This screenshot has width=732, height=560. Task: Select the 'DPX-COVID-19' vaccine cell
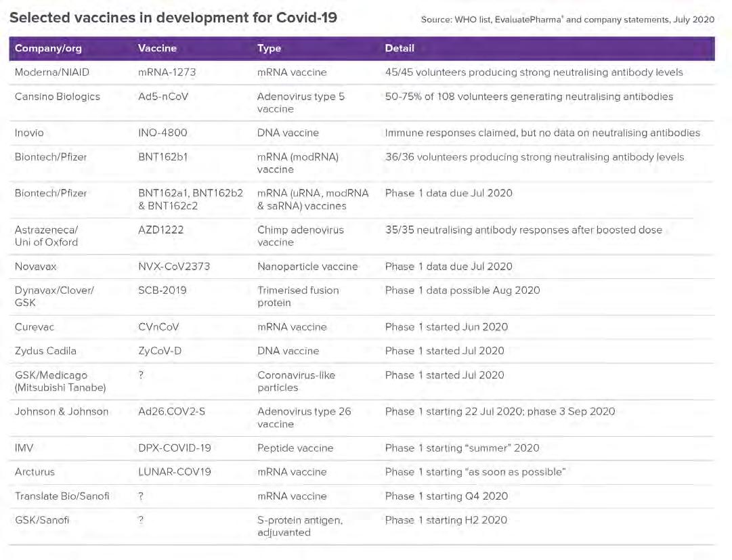point(174,448)
